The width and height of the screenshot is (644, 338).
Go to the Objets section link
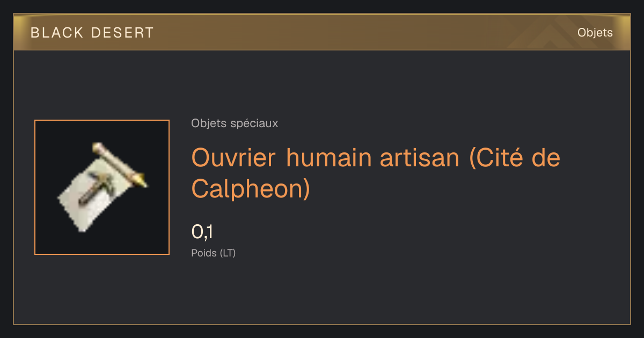[595, 33]
